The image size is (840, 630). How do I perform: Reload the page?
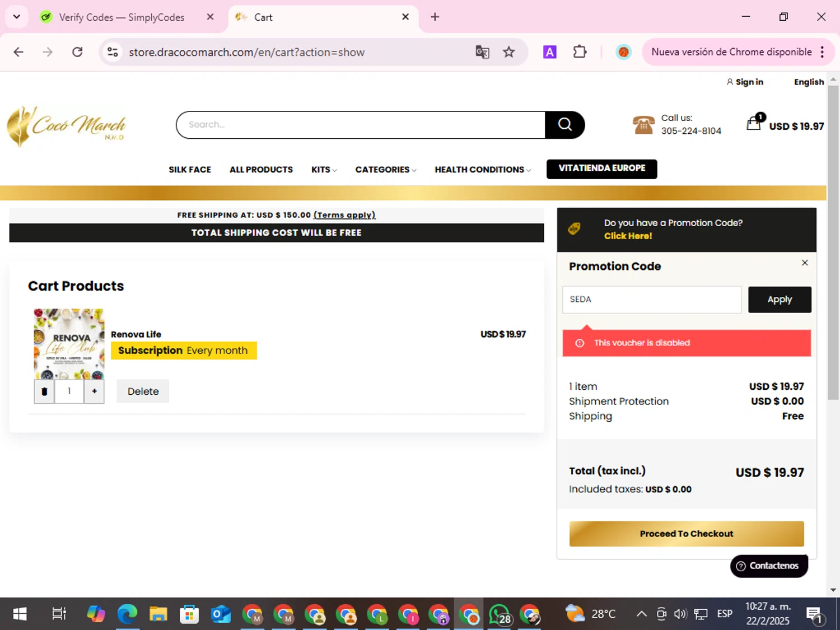77,52
